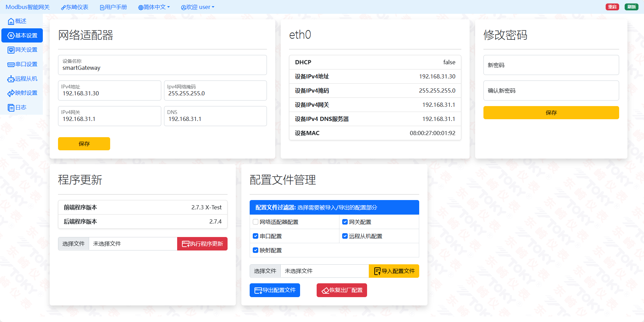The height and width of the screenshot is (322, 644).
Task: Click the 设备IPv4掩码 value 255.255.255.0
Action: pyautogui.click(x=437, y=91)
